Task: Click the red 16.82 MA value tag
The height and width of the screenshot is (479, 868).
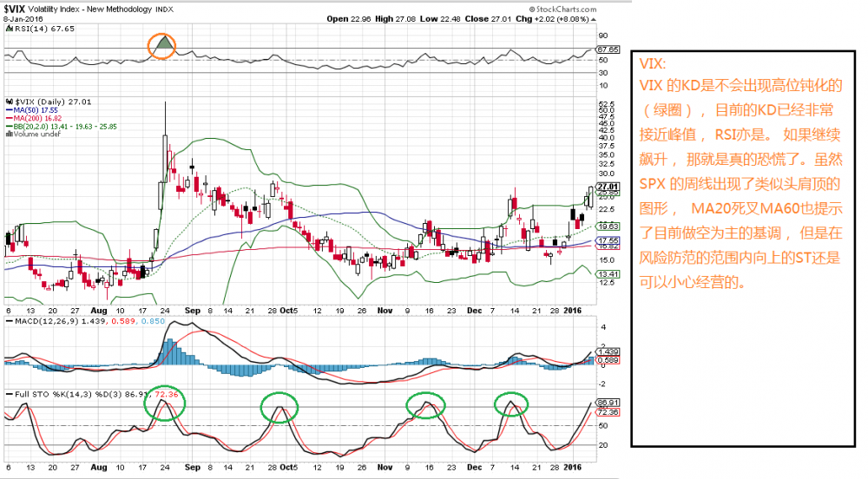Action: click(608, 246)
